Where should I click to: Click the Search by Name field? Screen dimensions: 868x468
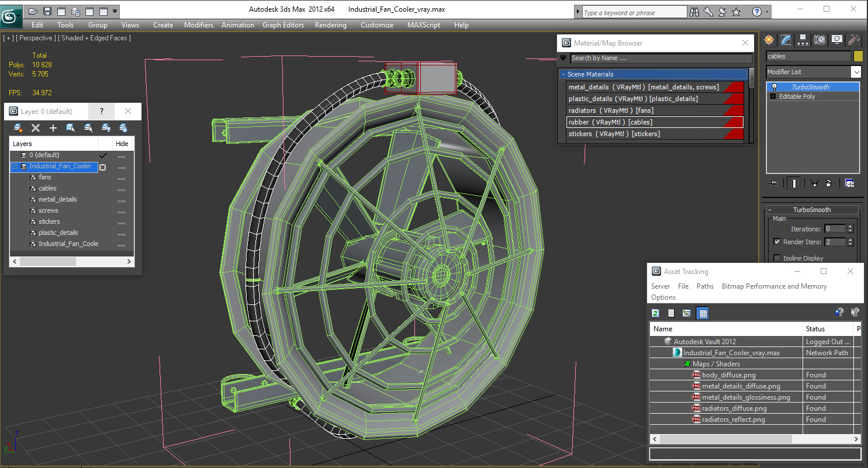pyautogui.click(x=661, y=58)
